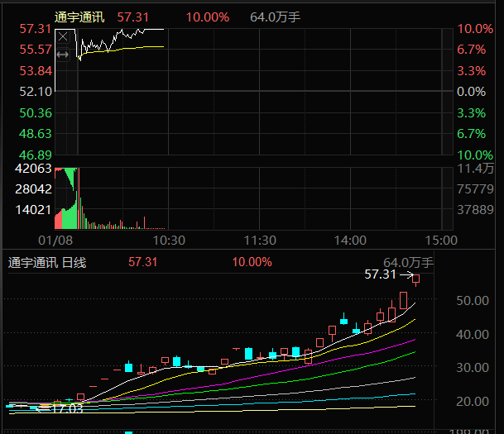Click the 10:30 time label
This screenshot has height=434, width=504.
click(169, 240)
